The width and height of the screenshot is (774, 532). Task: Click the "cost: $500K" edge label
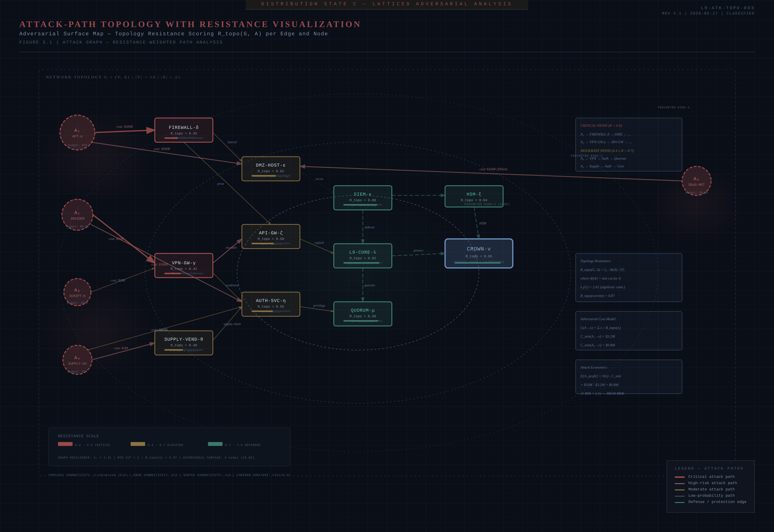coord(162,149)
